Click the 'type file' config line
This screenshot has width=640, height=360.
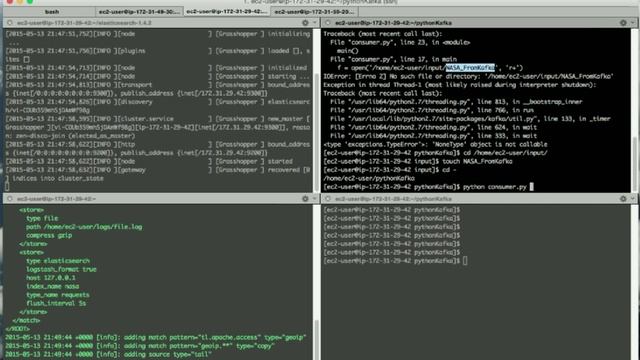tap(42, 218)
